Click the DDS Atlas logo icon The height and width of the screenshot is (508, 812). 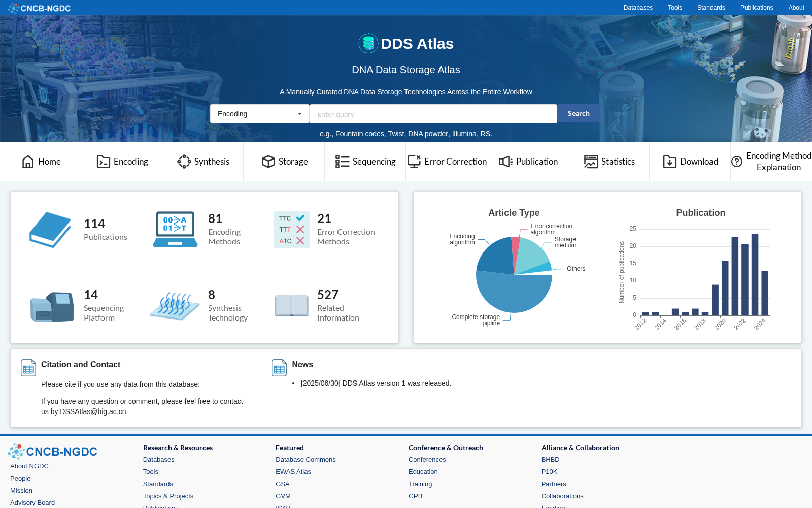[368, 44]
